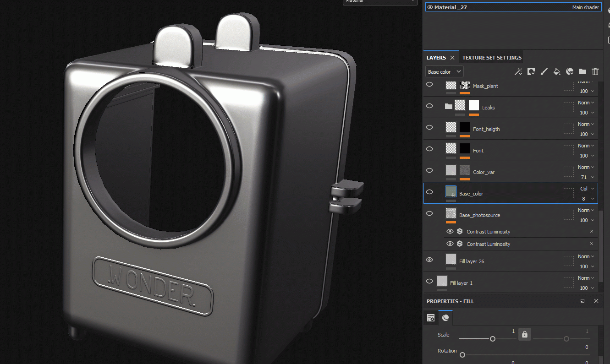Hide the first Contrast Luminosity filter

point(450,232)
